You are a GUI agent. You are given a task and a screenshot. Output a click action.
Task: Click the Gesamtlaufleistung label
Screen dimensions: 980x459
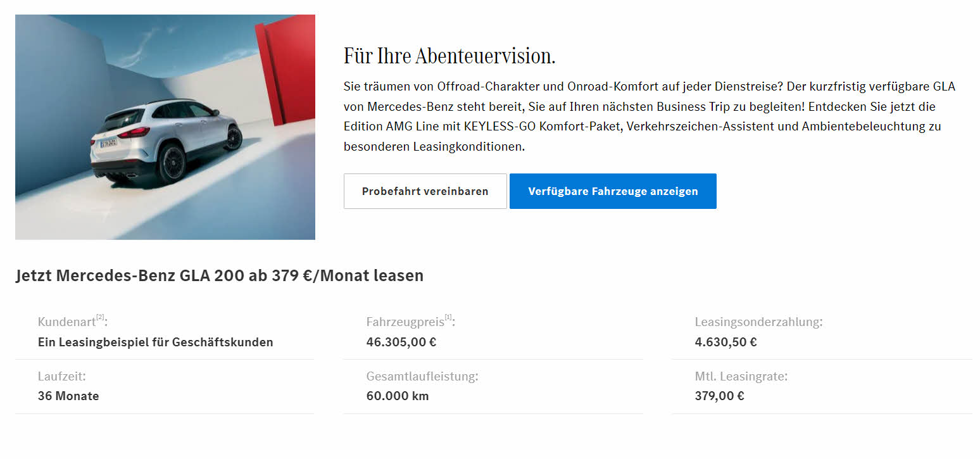422,377
